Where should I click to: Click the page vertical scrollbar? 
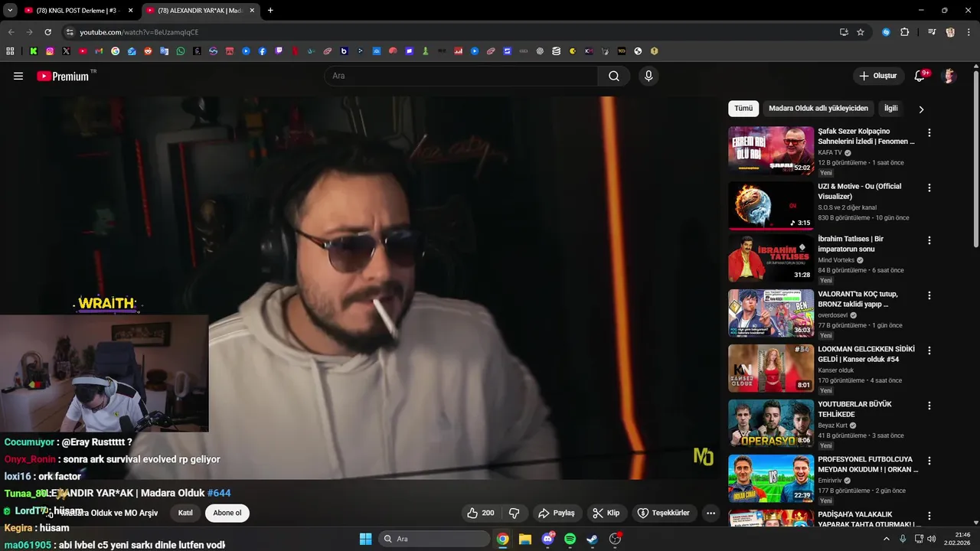pyautogui.click(x=975, y=159)
